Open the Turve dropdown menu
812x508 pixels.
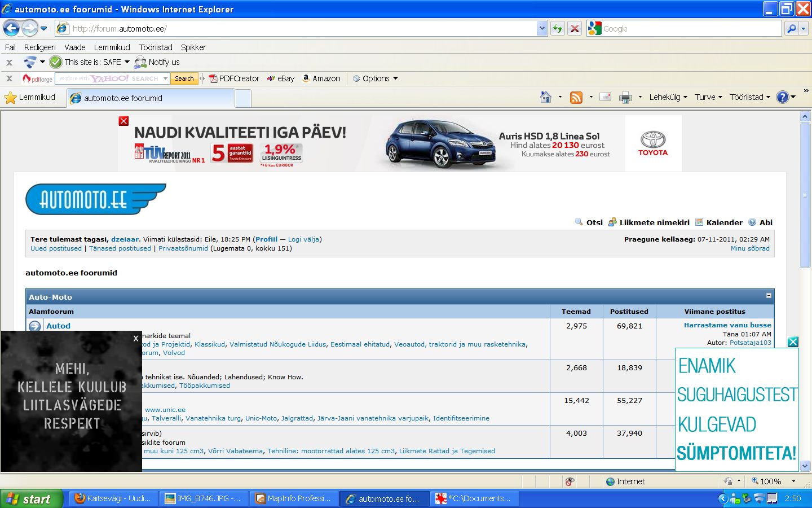click(708, 97)
